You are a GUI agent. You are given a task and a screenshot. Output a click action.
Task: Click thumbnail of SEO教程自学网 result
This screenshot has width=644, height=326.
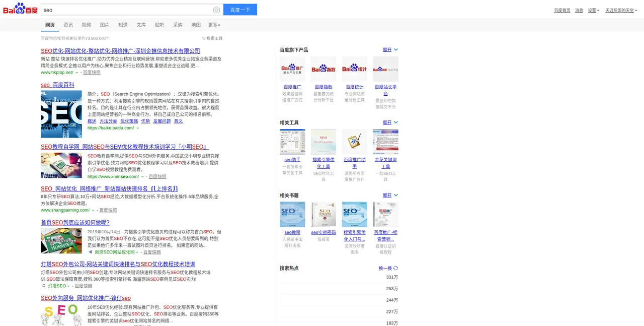61,165
